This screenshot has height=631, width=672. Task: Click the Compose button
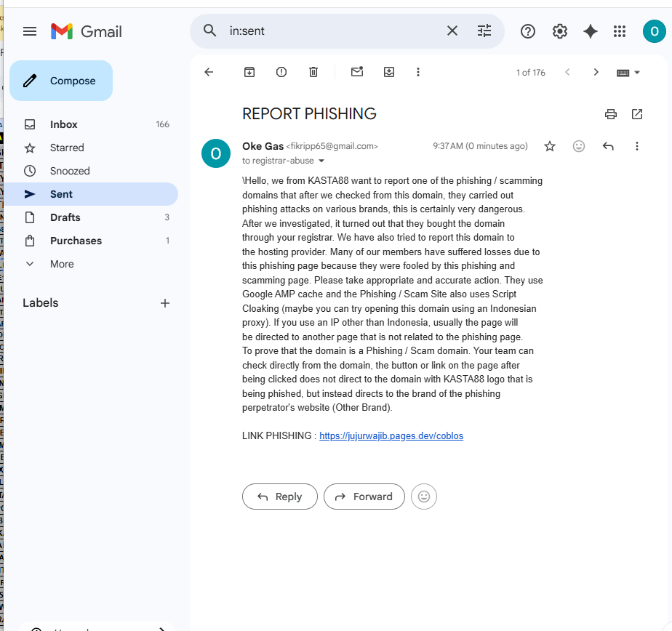coord(61,81)
